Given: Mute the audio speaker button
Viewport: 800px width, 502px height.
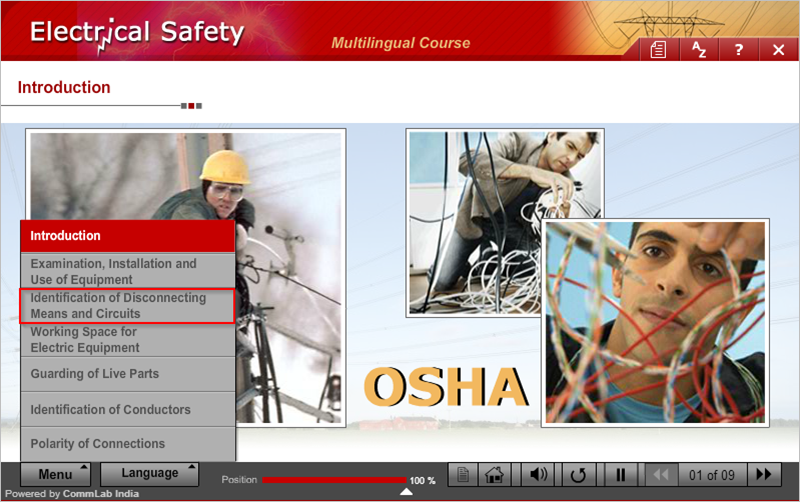Looking at the screenshot, I should pos(540,474).
